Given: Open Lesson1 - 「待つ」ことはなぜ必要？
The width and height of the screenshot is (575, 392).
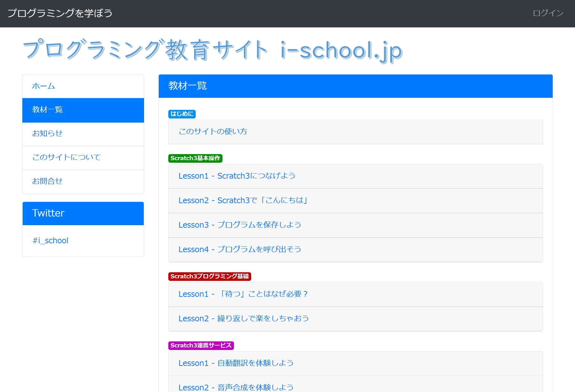Looking at the screenshot, I should [x=356, y=295].
